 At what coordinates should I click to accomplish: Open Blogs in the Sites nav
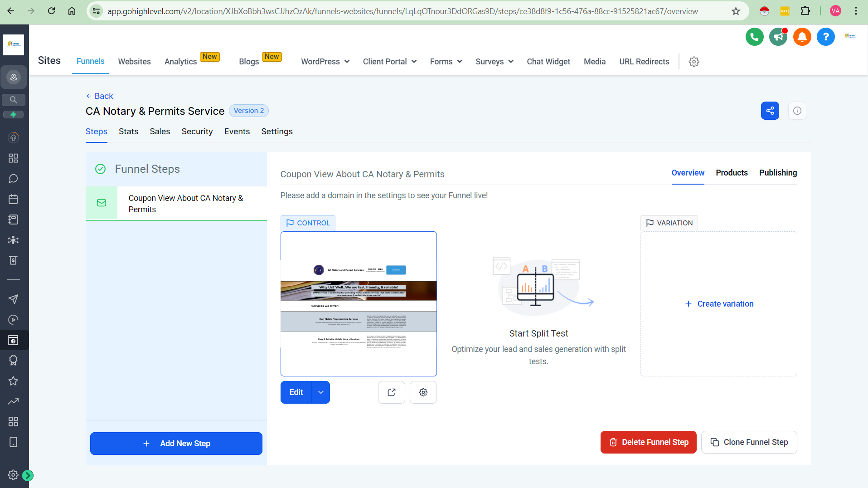(249, 62)
